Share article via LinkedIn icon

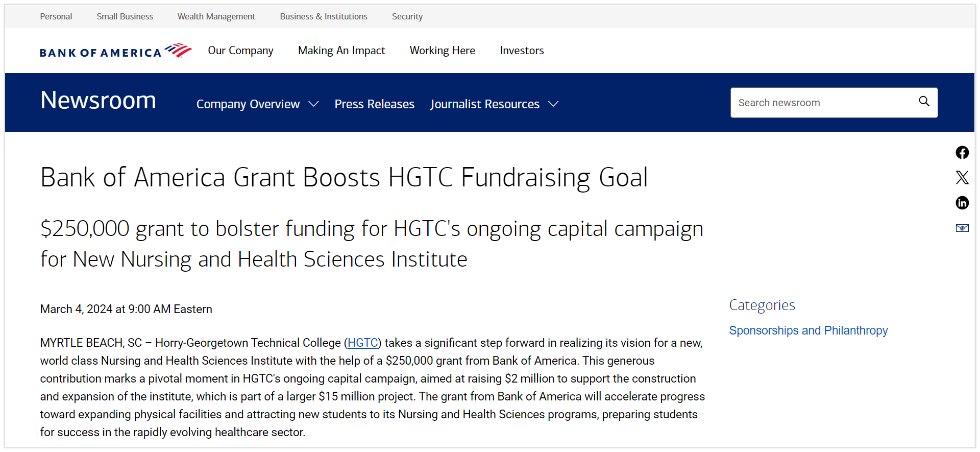962,203
